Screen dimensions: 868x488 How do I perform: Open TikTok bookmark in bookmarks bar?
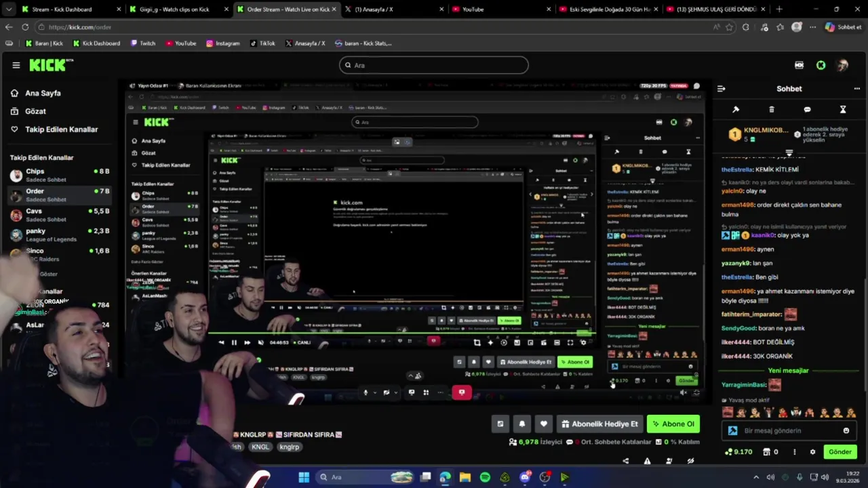[262, 43]
